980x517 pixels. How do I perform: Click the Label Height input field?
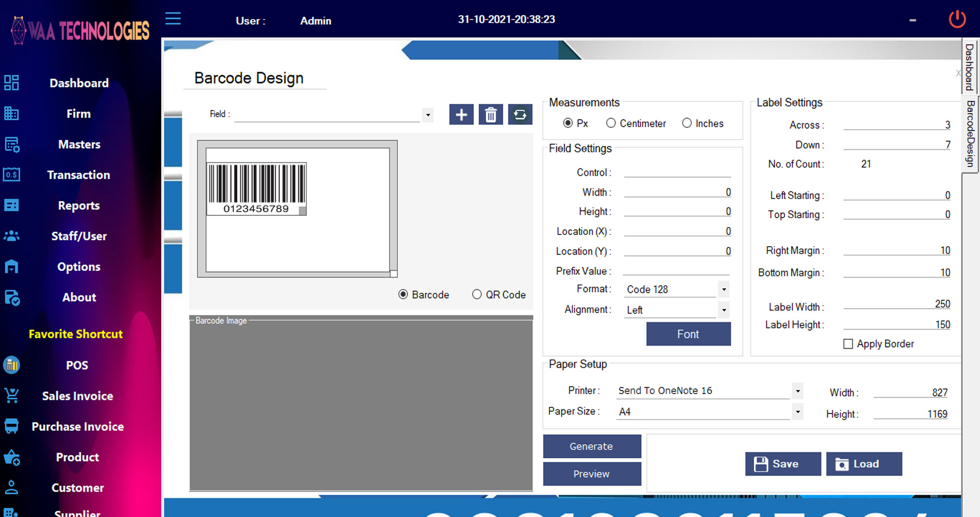click(x=897, y=325)
